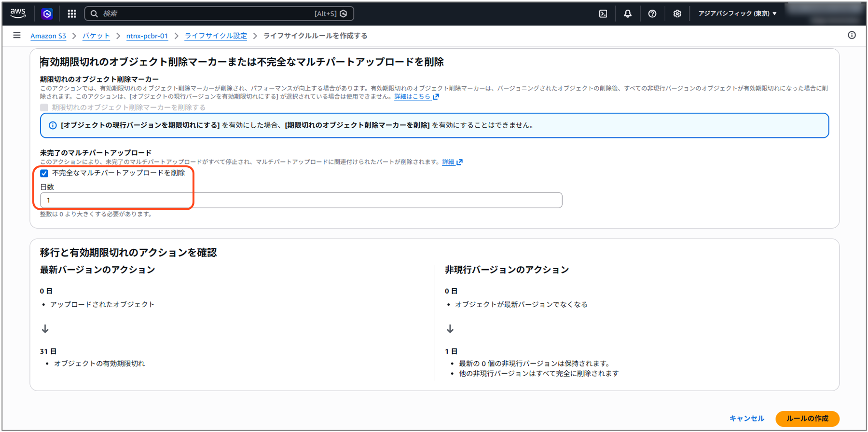Screen dimensions: 868x432
Task: Click the disabled 期限切れのオブジェクト削除マーカーを削除 checkbox
Action: click(44, 108)
